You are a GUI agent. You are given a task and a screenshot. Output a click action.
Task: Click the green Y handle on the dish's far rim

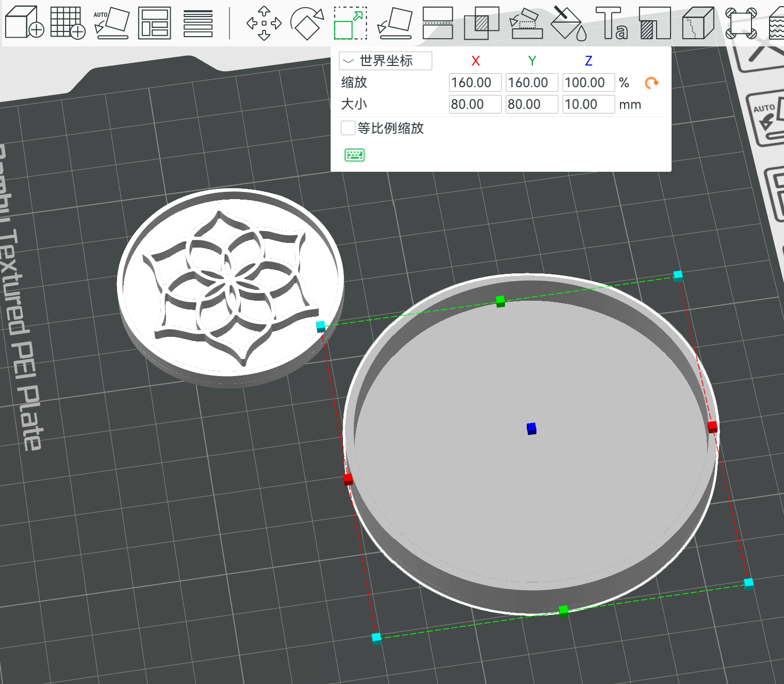[x=500, y=301]
